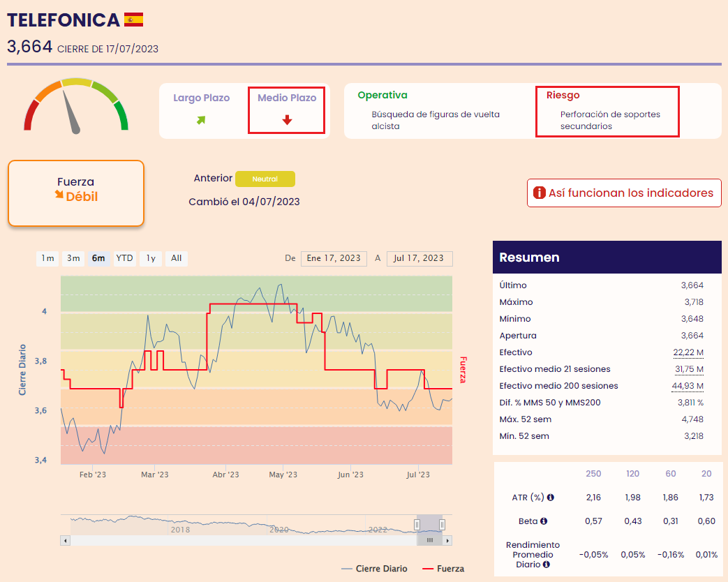Screen dimensions: 728x582
Task: Click the yellow Neutral badge
Action: point(265,179)
